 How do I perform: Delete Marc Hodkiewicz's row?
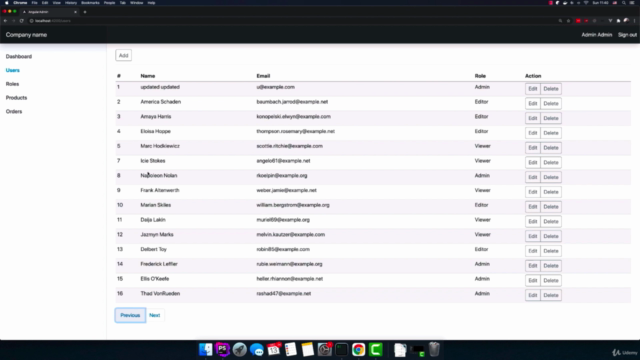(x=551, y=147)
